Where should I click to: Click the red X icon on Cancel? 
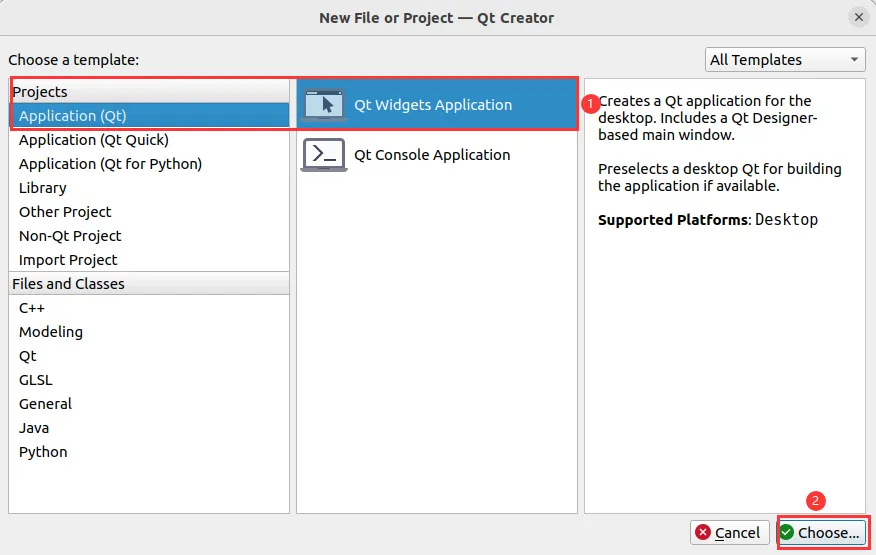(x=703, y=533)
